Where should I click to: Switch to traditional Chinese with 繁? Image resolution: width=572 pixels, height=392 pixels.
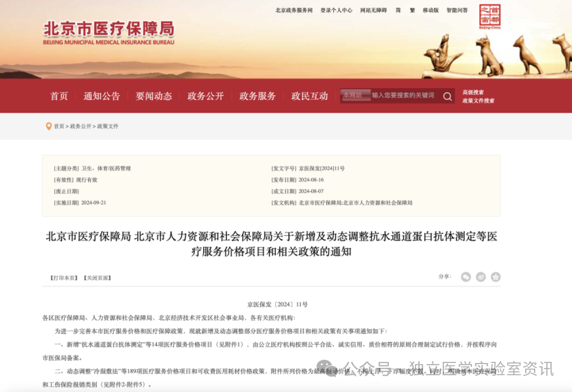coord(412,9)
